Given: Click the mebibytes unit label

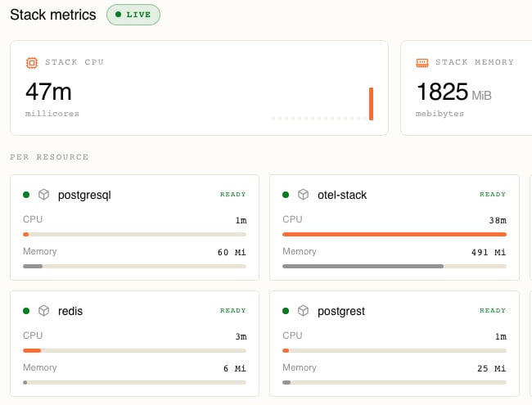Looking at the screenshot, I should coord(440,113).
